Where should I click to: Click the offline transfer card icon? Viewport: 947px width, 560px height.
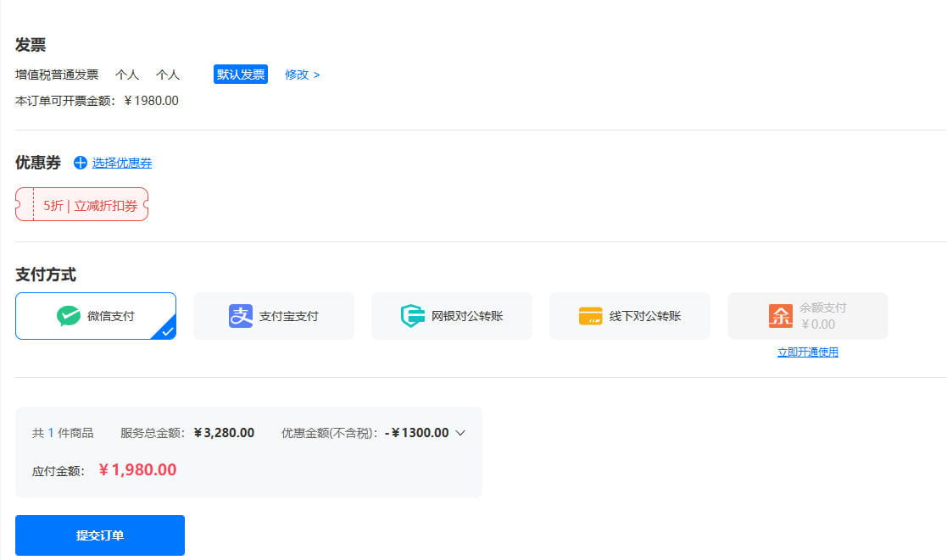coord(590,316)
